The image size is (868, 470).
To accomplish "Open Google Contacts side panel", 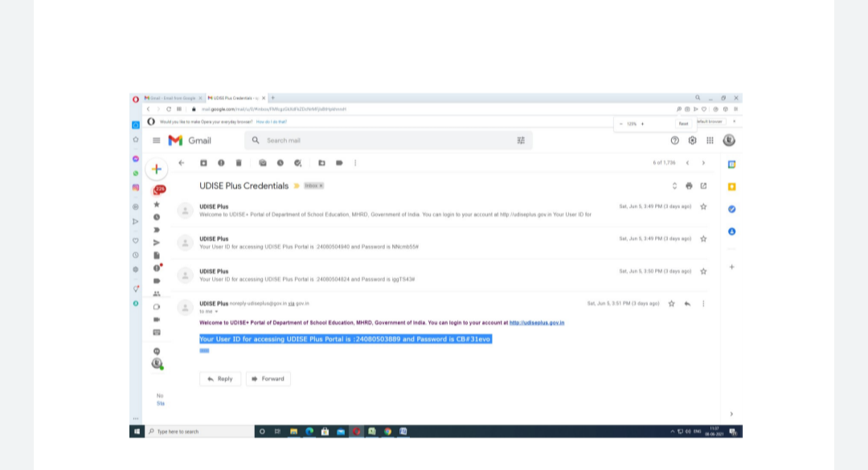I will click(x=732, y=231).
